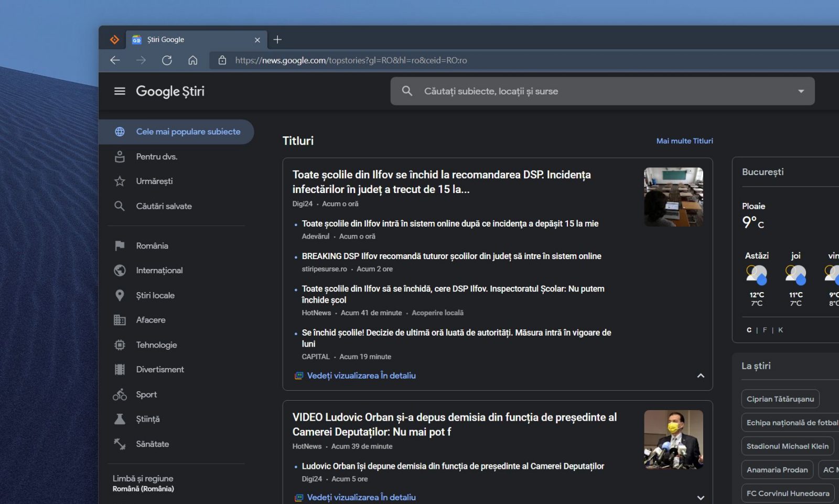Open the Știri locale section
This screenshot has width=839, height=504.
point(155,295)
